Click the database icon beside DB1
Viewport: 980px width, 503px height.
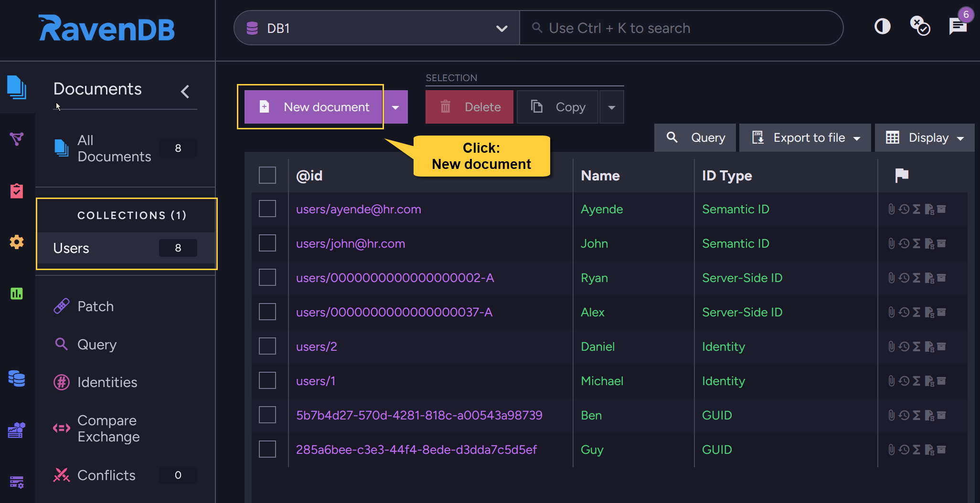click(252, 28)
